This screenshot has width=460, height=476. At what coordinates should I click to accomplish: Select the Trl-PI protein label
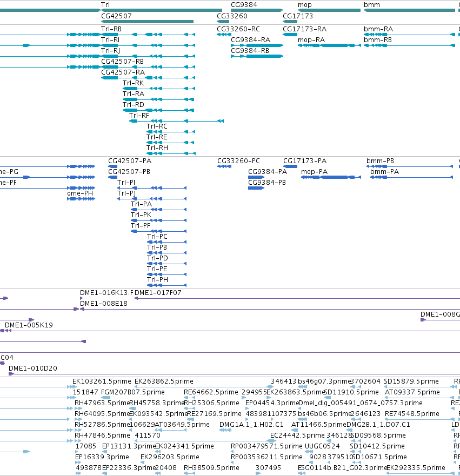[126, 183]
